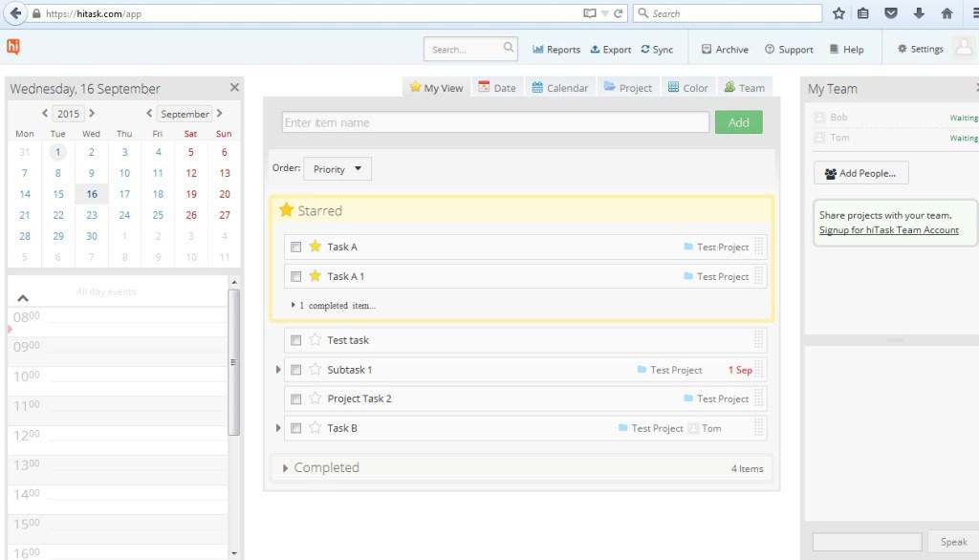
Task: Click the hiTask Search box
Action: tap(470, 49)
